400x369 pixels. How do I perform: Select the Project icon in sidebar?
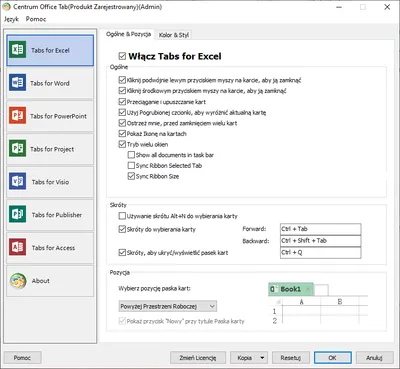(17, 149)
